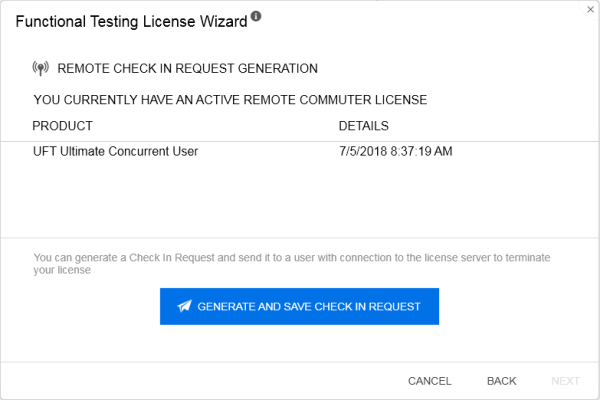Image resolution: width=600 pixels, height=400 pixels.
Task: Click the DETAILS column header
Action: point(363,126)
